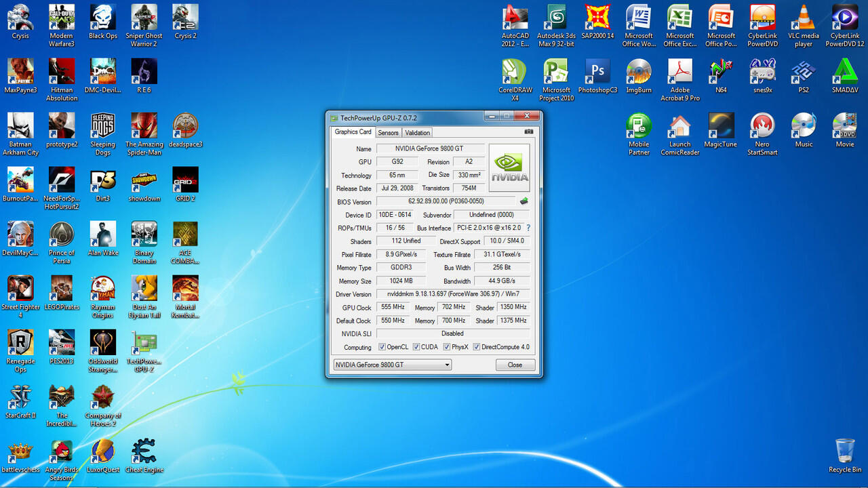Screen dimensions: 868x488
Task: Toggle the PhysX checkbox
Action: (447, 347)
